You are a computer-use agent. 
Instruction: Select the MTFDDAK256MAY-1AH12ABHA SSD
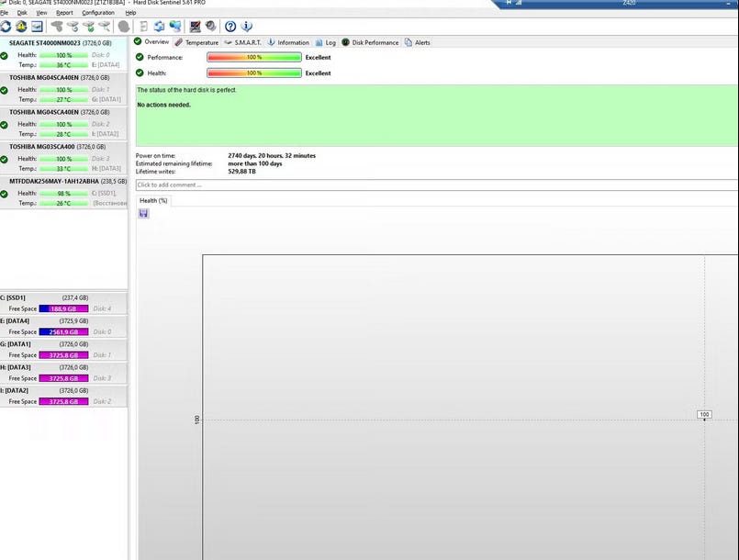click(x=63, y=192)
